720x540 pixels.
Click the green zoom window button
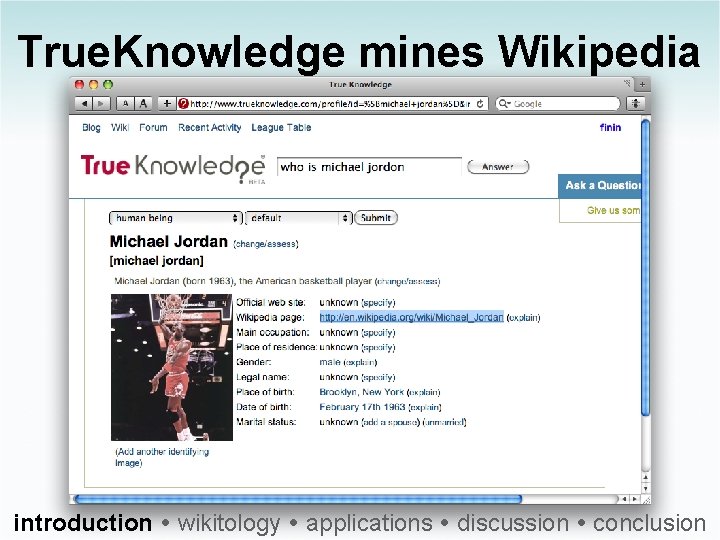tap(108, 84)
